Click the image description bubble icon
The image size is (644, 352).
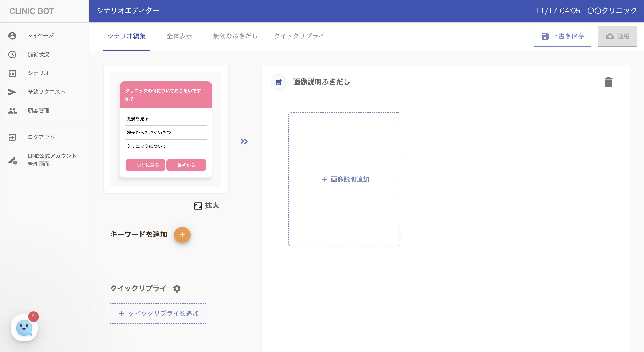278,82
